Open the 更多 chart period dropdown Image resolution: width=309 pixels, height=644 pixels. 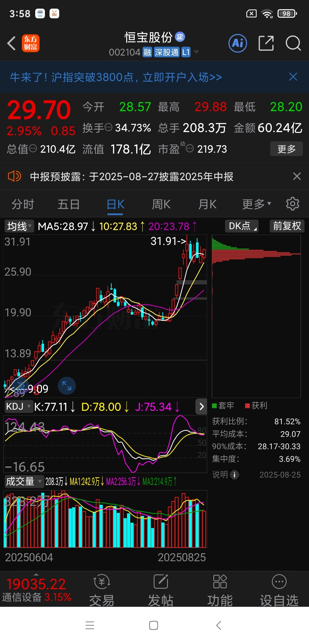tap(257, 204)
